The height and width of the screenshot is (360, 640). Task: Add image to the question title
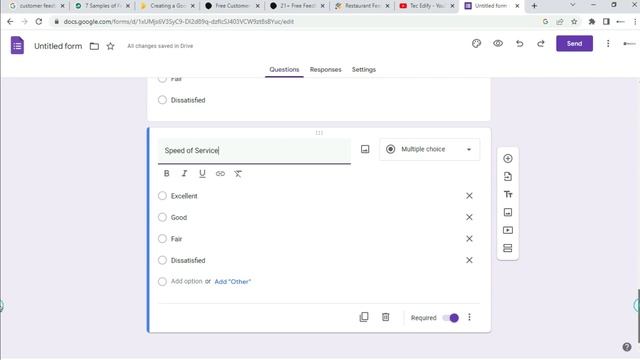tap(365, 149)
